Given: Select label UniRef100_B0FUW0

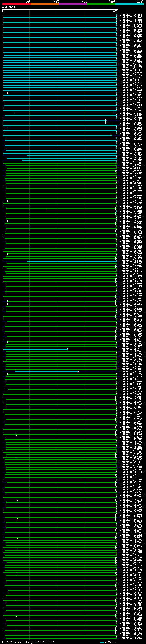Looking at the screenshot, I should pyautogui.click(x=131, y=372).
